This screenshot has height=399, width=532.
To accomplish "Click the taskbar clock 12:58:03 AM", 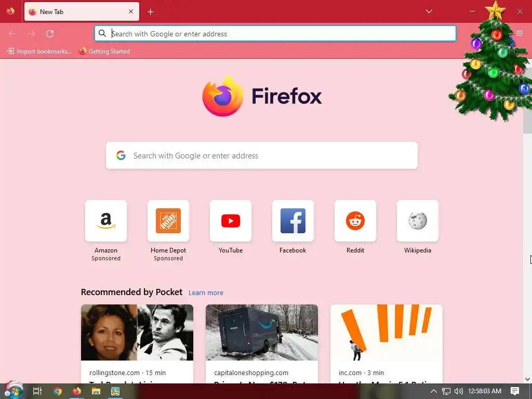I will tap(485, 391).
